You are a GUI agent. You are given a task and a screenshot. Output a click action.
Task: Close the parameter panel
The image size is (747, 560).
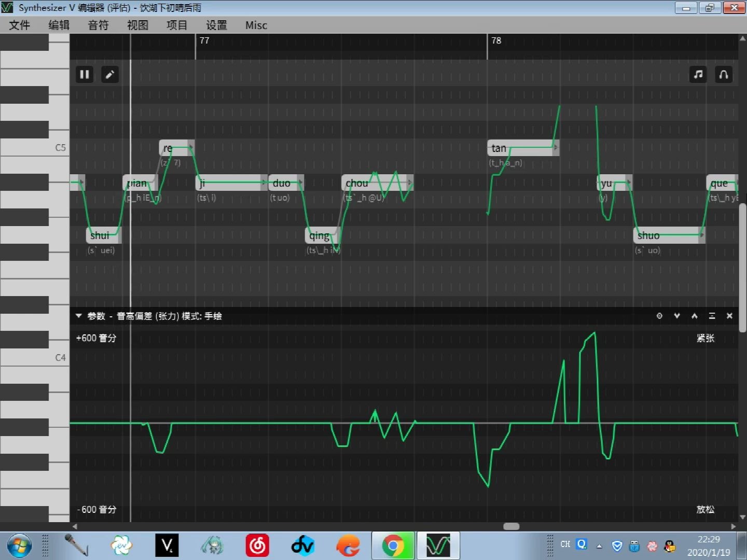[x=729, y=316]
